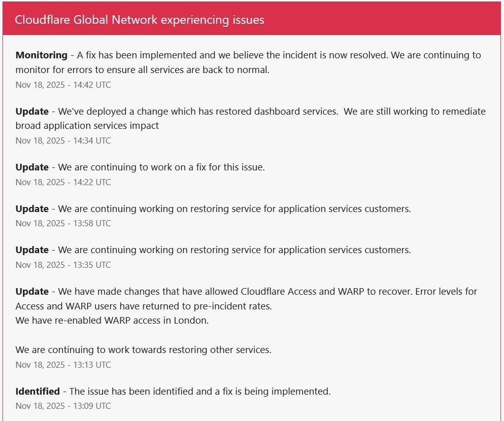Screen dimensions: 504x421
Task: Select the 13:13 UTC timestamp
Action: (x=63, y=365)
